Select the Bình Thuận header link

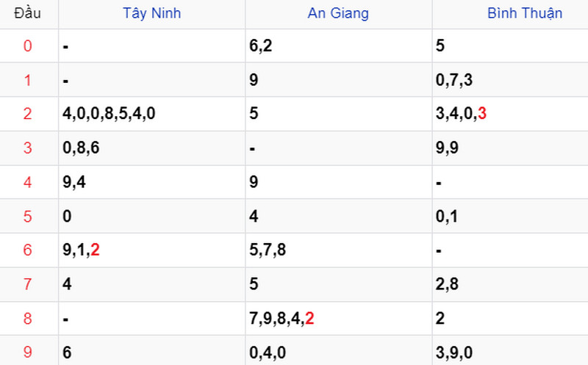pyautogui.click(x=525, y=13)
